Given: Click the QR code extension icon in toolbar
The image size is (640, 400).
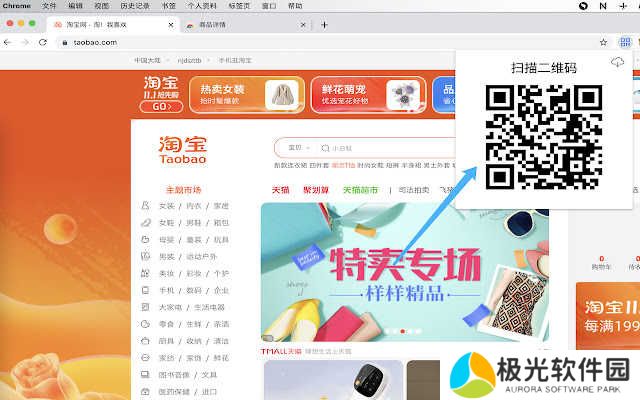Looking at the screenshot, I should coord(625,42).
